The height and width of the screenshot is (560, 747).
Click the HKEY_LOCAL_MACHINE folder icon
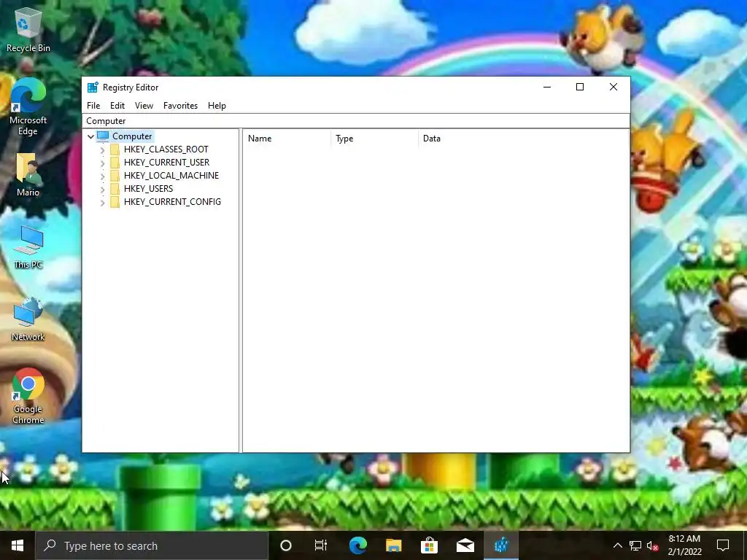(115, 176)
